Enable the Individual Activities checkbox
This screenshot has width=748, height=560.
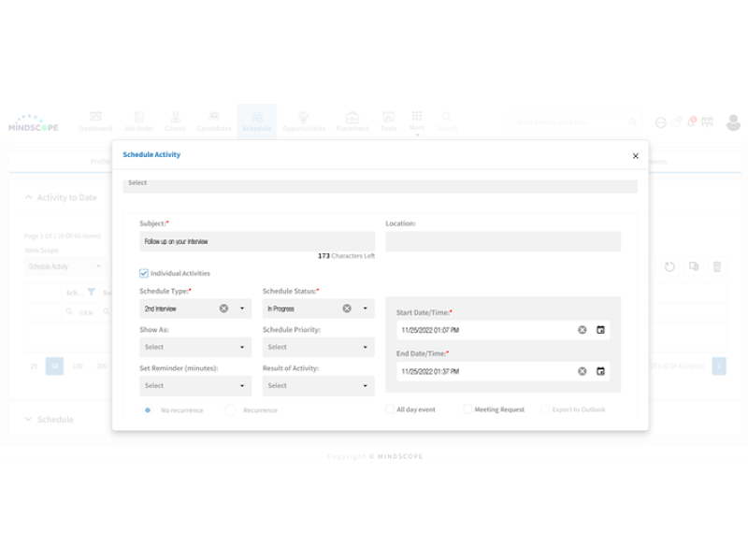[142, 273]
